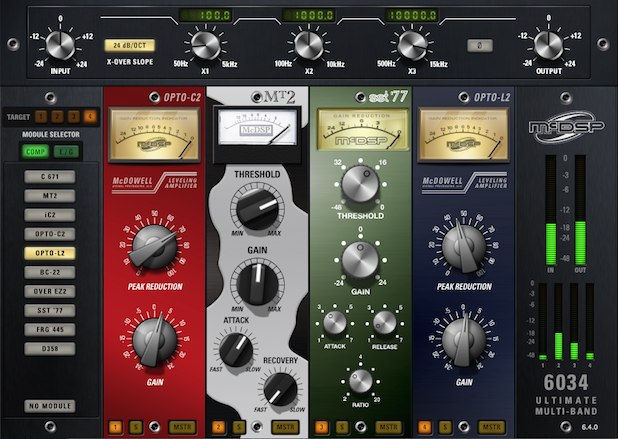Choose the highlighted OPTO-L2 module in list

pos(50,253)
